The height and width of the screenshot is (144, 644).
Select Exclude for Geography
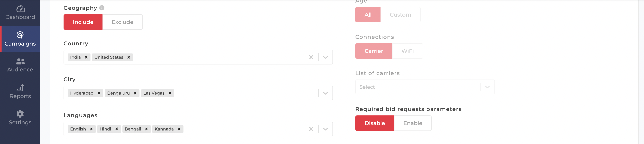[x=122, y=22]
